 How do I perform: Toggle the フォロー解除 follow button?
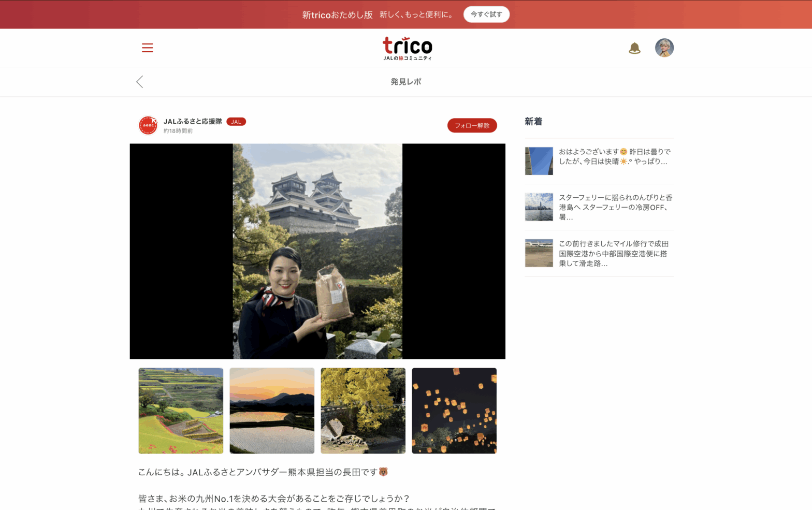coord(472,125)
